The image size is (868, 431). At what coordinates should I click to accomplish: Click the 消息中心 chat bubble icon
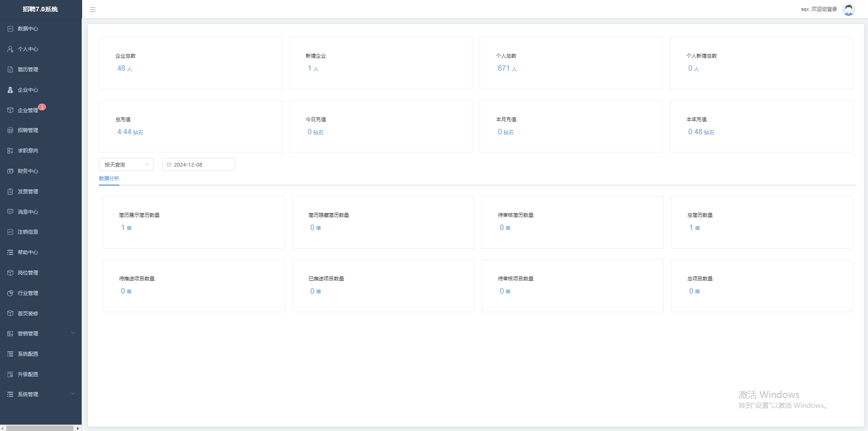pyautogui.click(x=10, y=212)
